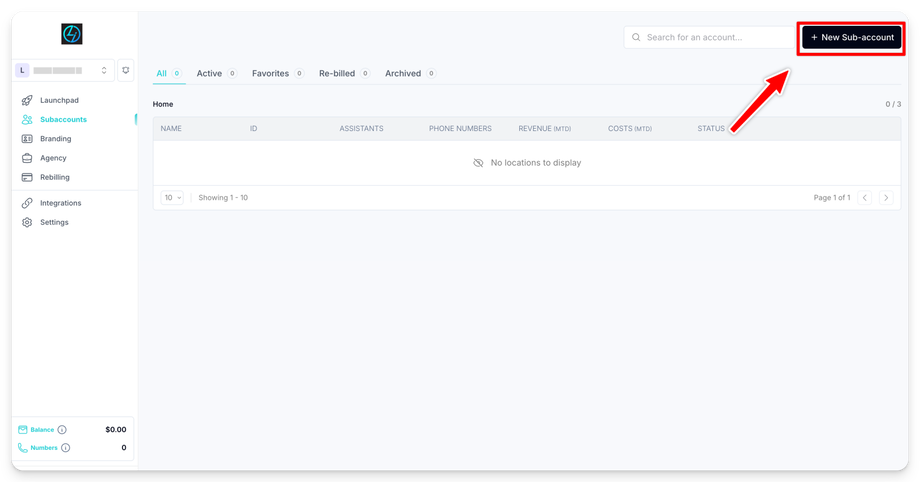Screen dimensions: 920x482
Task: Click the Showing 1 - 10 text
Action: (x=223, y=198)
